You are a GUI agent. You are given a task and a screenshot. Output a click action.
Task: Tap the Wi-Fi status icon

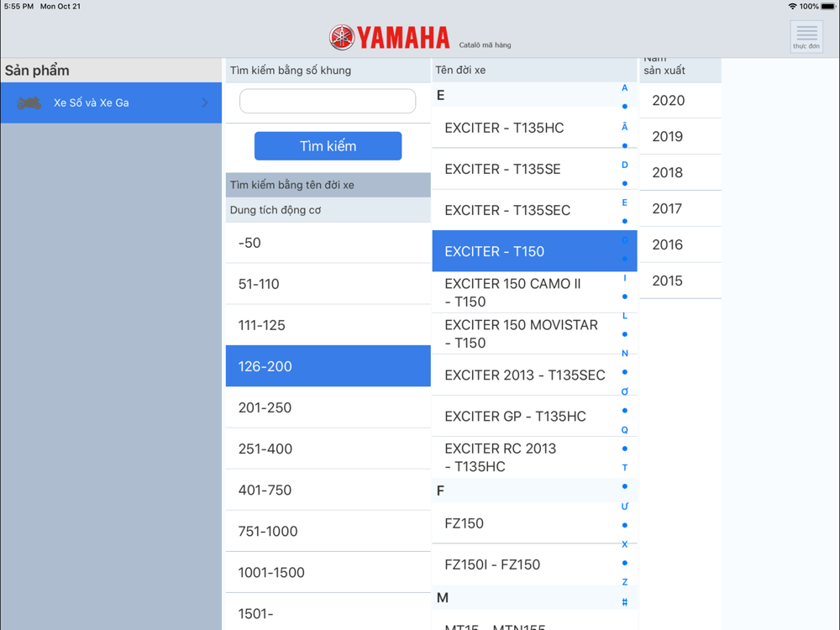(x=792, y=7)
